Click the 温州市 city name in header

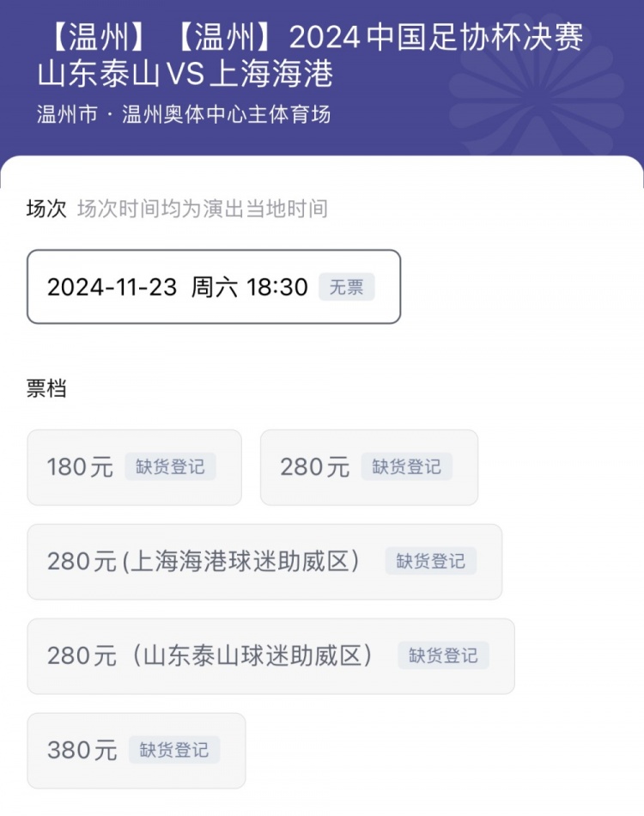pyautogui.click(x=67, y=114)
